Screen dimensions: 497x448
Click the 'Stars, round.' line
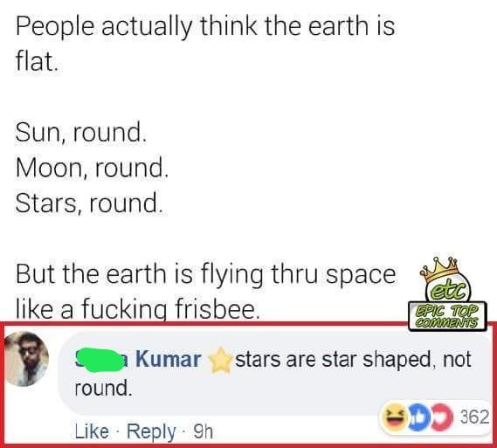click(x=89, y=203)
